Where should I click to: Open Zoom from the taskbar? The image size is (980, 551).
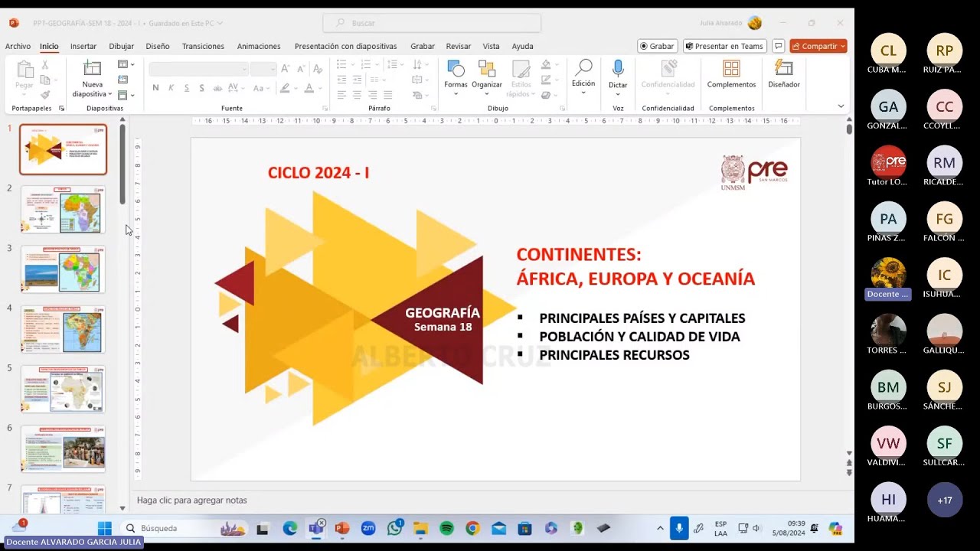coord(368,528)
